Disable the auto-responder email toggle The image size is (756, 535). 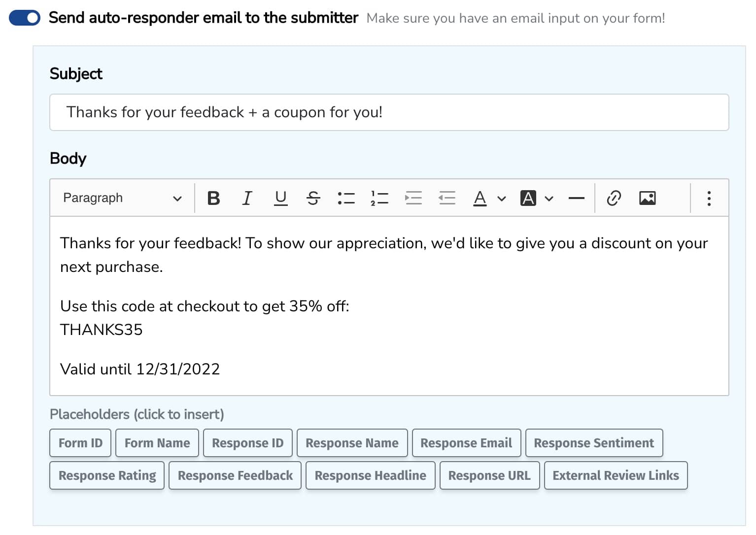(x=25, y=18)
